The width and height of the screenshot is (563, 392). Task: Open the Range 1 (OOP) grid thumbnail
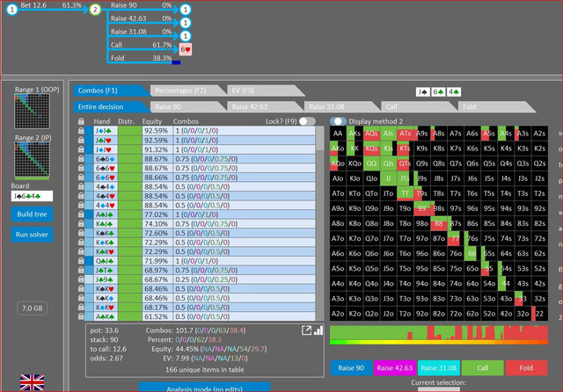32,111
